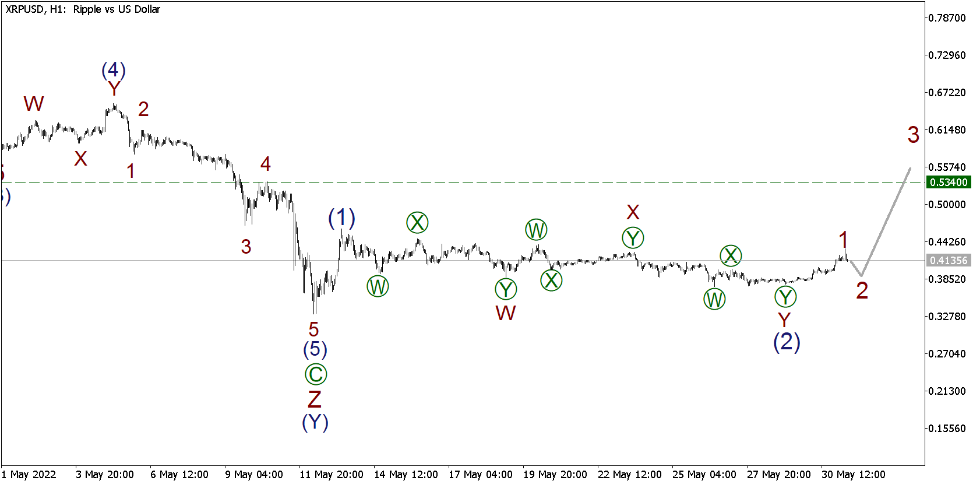Viewport: 980px width, 484px height.
Task: Select the green 0.53400 price level tag
Action: coord(949,183)
